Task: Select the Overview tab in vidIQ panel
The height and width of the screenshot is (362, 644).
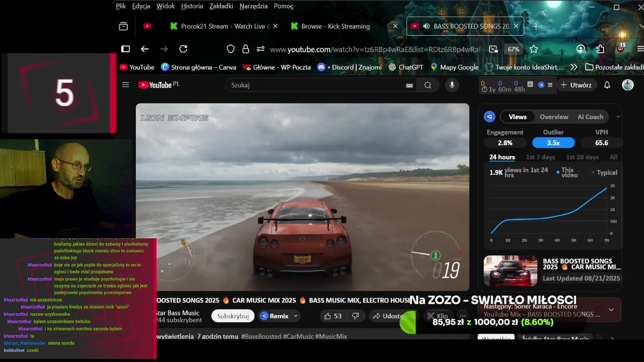Action: pos(554,117)
